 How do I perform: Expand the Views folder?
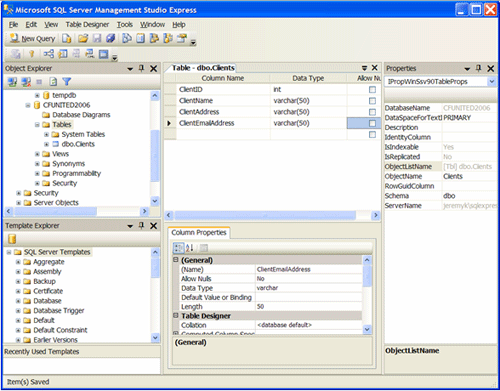(37, 154)
